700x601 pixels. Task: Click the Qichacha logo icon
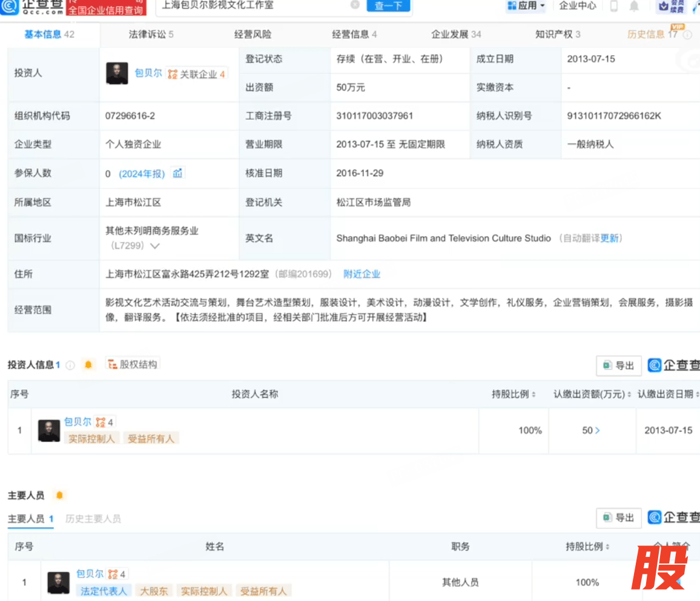point(9,6)
